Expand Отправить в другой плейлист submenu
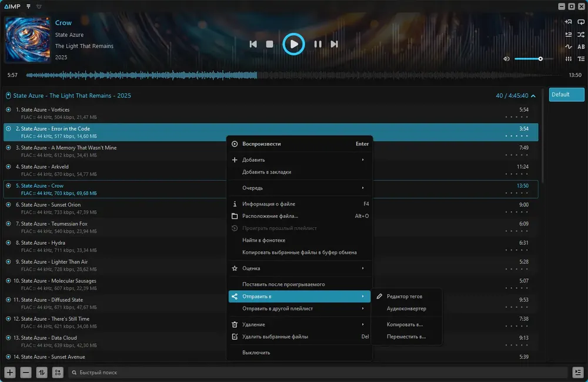Screen dimensions: 588x382 tap(300, 308)
